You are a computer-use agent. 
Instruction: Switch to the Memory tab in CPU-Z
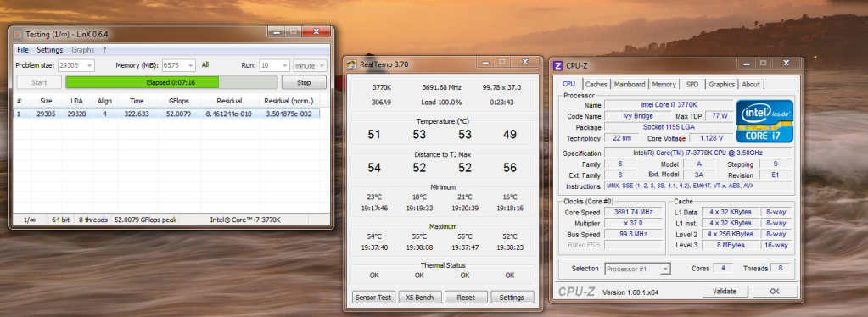(x=664, y=84)
